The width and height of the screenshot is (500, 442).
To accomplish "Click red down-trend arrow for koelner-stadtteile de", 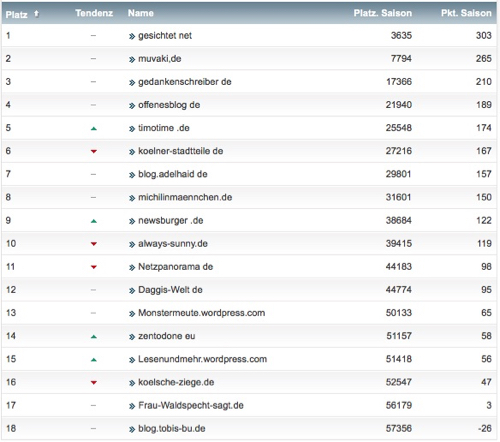I will [94, 152].
